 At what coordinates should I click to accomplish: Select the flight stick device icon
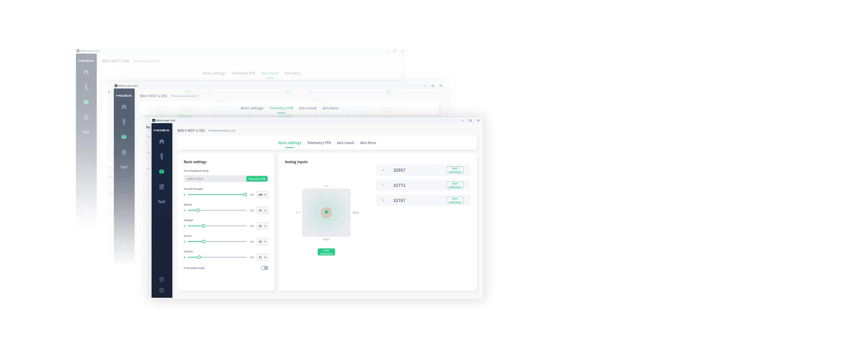[x=162, y=156]
